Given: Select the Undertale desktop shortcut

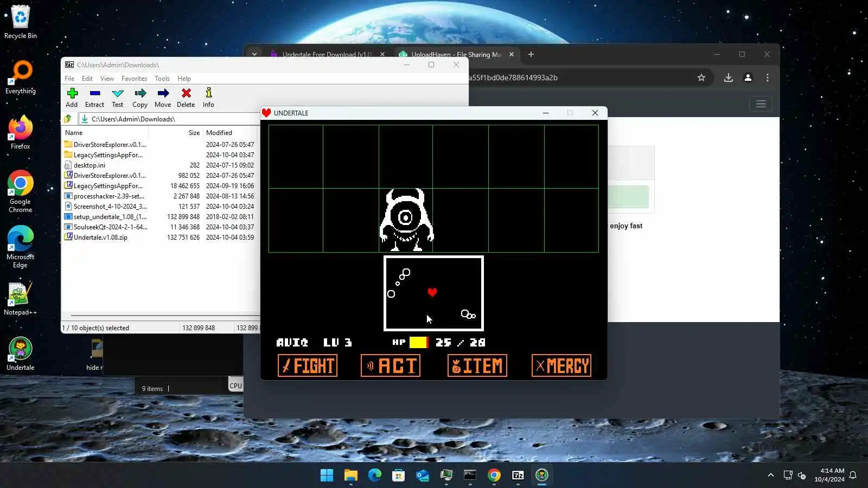Looking at the screenshot, I should (21, 354).
